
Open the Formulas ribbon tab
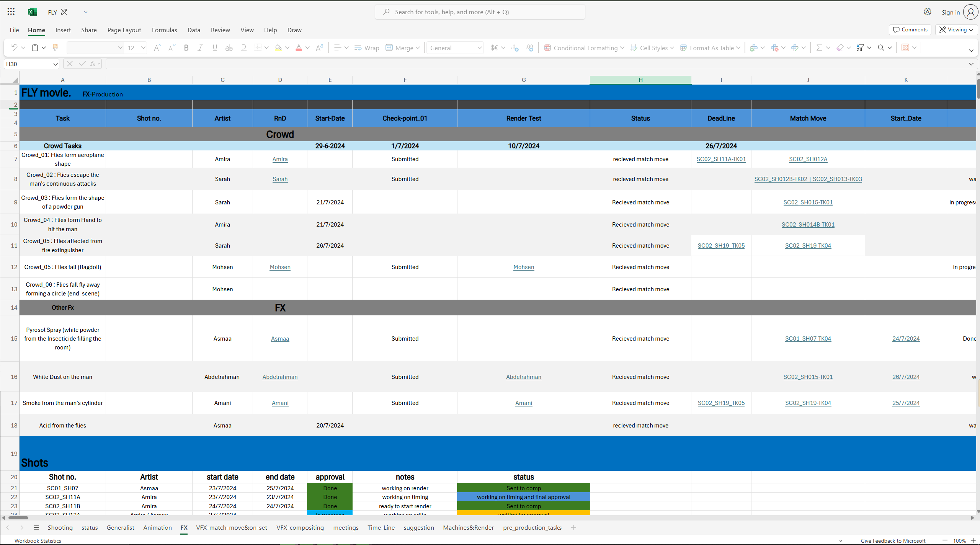[x=164, y=30]
